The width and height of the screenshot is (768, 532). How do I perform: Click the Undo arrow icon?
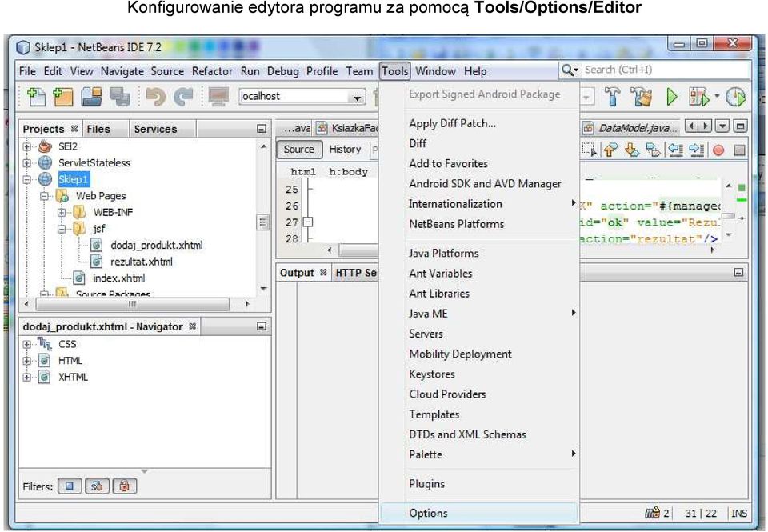coord(155,97)
